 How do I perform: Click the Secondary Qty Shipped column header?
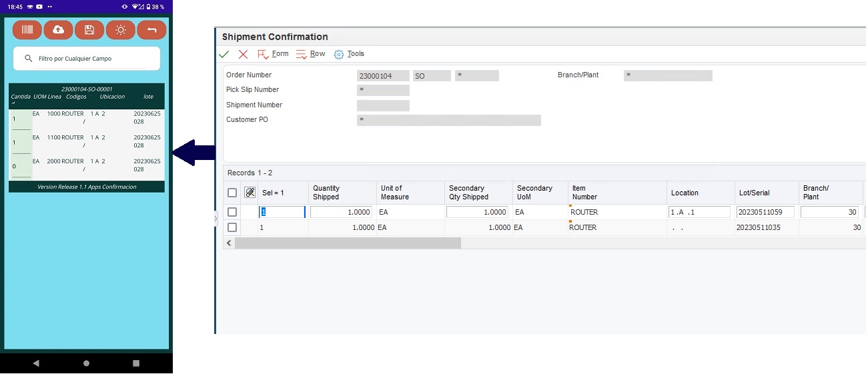point(478,193)
